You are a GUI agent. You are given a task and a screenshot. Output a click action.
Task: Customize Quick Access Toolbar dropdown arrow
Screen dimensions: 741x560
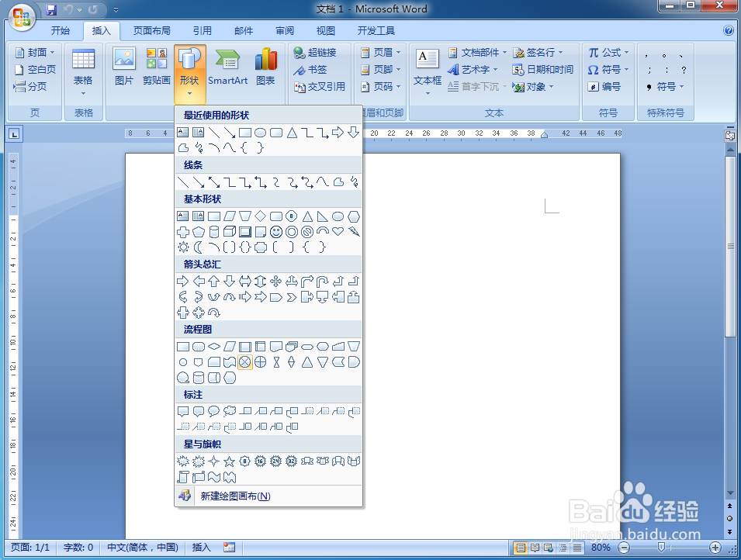(116, 9)
